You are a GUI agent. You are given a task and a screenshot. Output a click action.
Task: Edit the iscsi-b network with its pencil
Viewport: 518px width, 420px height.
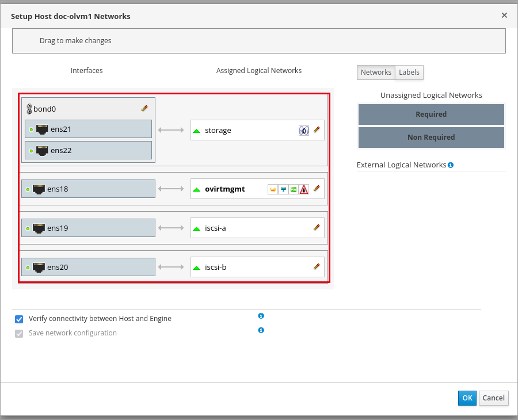(317, 266)
